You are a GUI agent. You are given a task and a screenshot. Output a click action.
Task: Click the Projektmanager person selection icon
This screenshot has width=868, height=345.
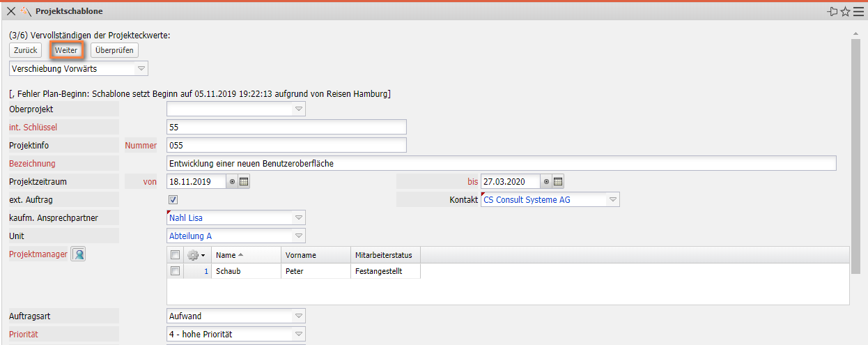click(x=78, y=254)
